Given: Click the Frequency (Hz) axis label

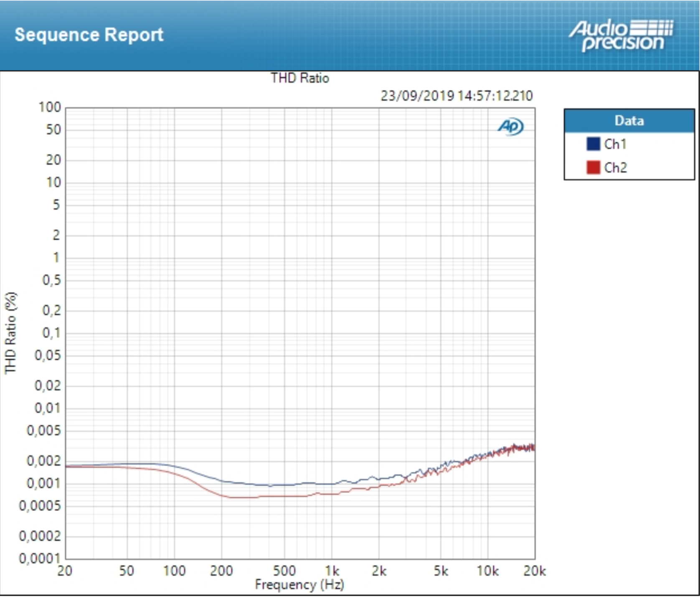Looking at the screenshot, I should (299, 584).
